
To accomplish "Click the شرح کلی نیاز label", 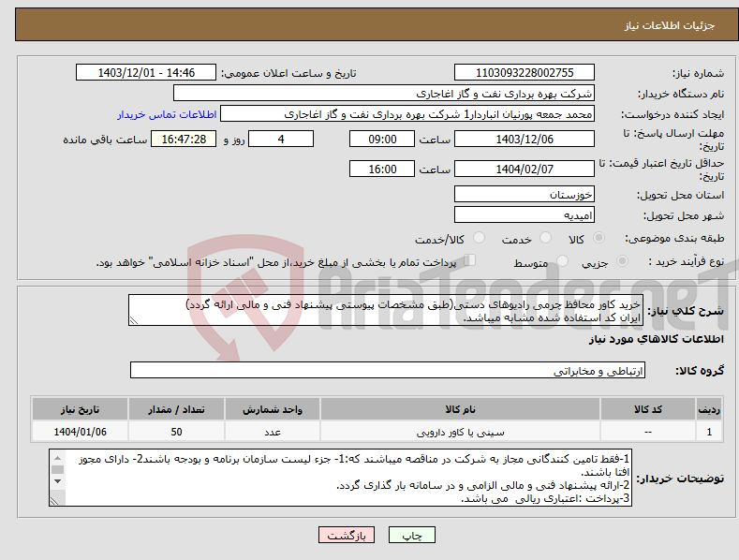I will 686,311.
